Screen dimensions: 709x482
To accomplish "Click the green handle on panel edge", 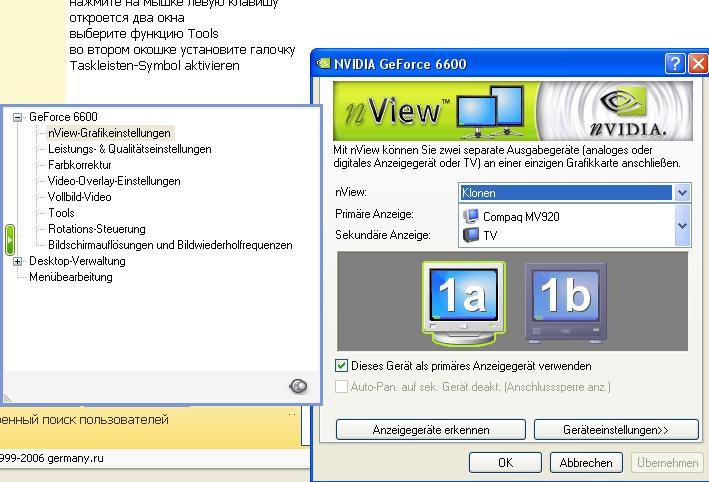I will point(9,238).
